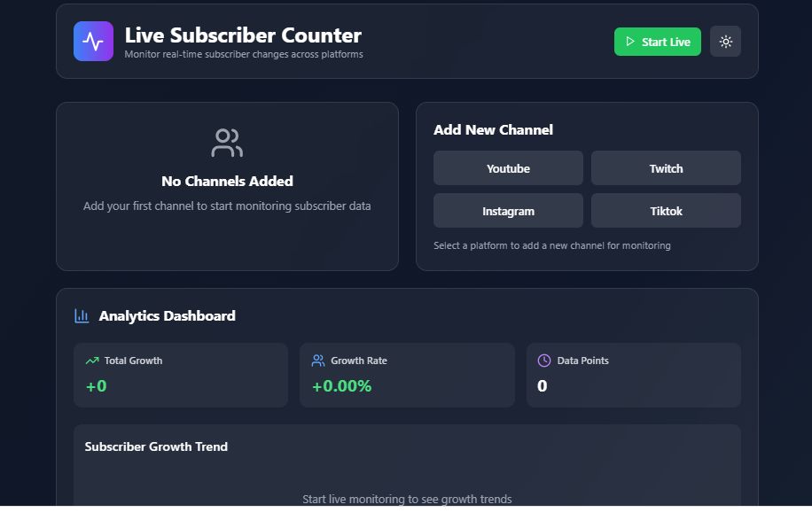
Task: Click the +0.00% Growth Rate value
Action: [342, 386]
